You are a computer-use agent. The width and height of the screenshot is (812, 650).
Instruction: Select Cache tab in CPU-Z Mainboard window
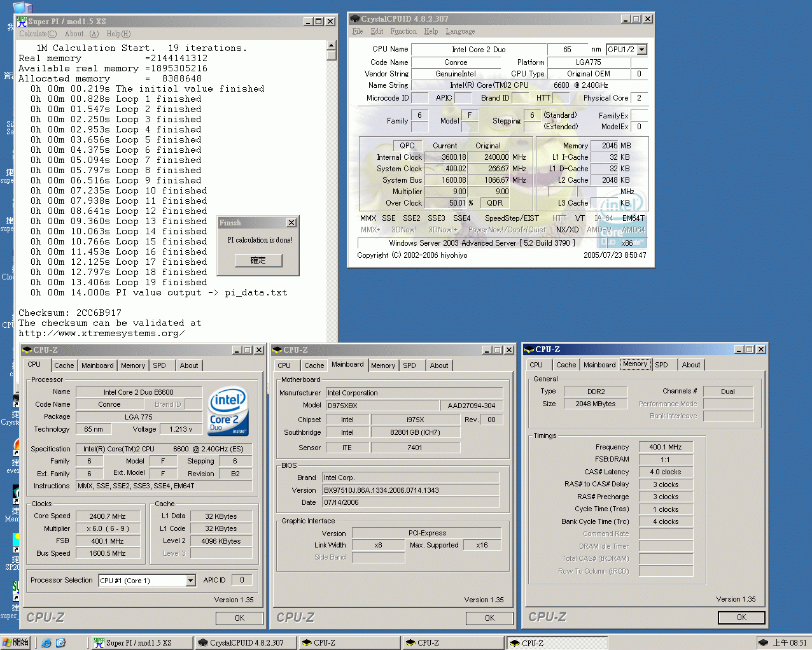tap(314, 365)
